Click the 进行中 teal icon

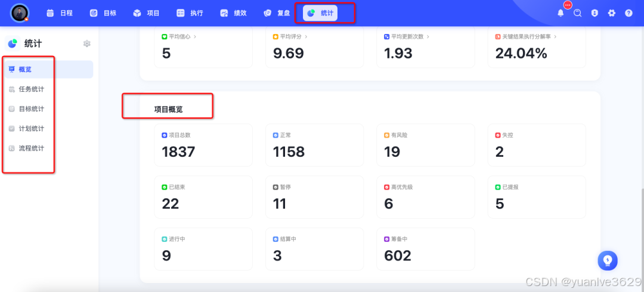(165, 239)
